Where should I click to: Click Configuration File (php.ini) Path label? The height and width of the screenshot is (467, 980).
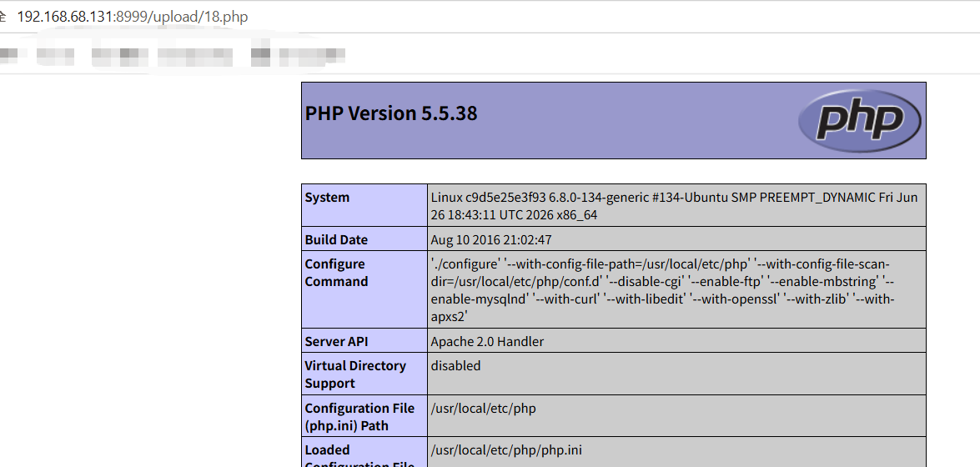(359, 417)
